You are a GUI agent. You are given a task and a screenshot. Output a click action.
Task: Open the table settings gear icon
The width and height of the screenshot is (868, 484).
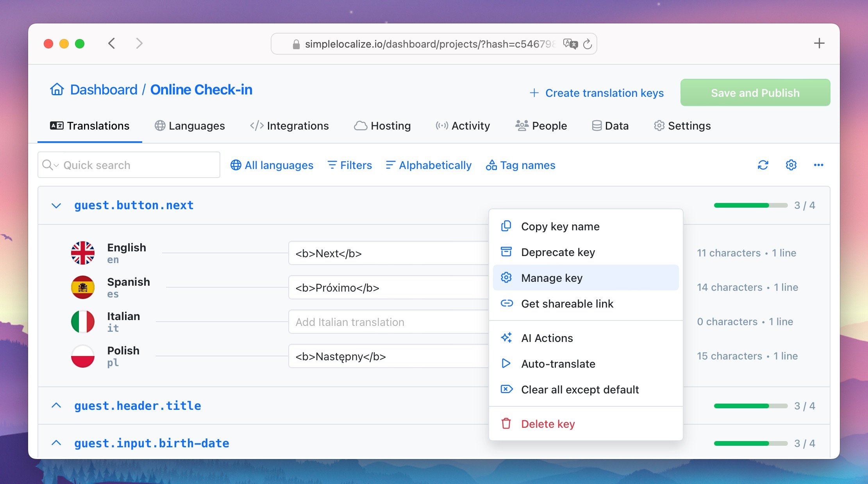(791, 165)
